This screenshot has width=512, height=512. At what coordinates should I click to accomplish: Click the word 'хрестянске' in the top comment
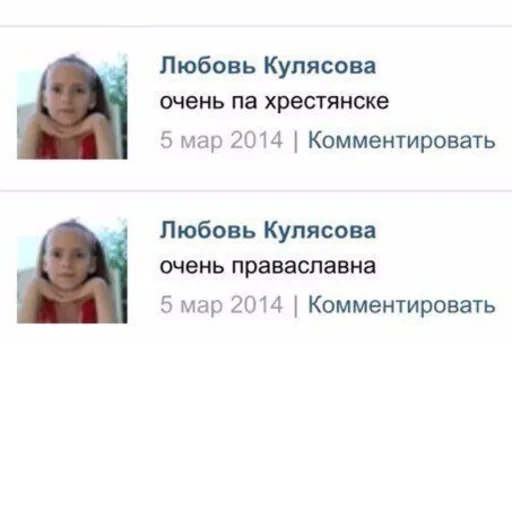coord(327,102)
